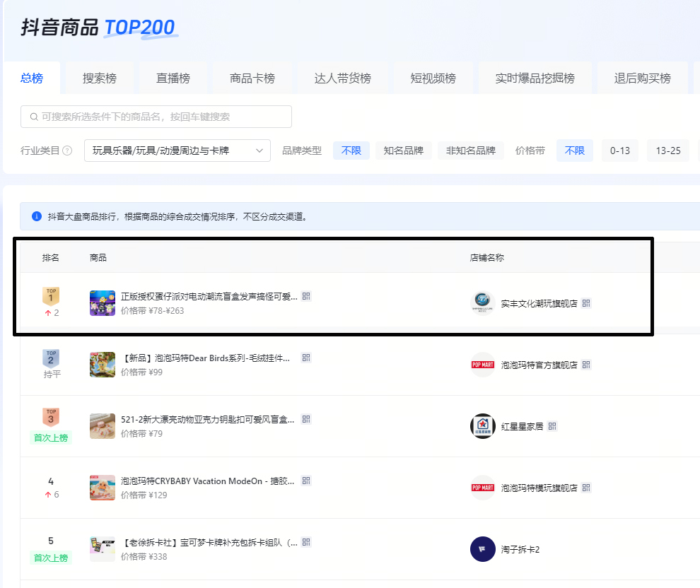Open QR code icon for 蛋仔派对 product
700x588 pixels.
tap(306, 296)
